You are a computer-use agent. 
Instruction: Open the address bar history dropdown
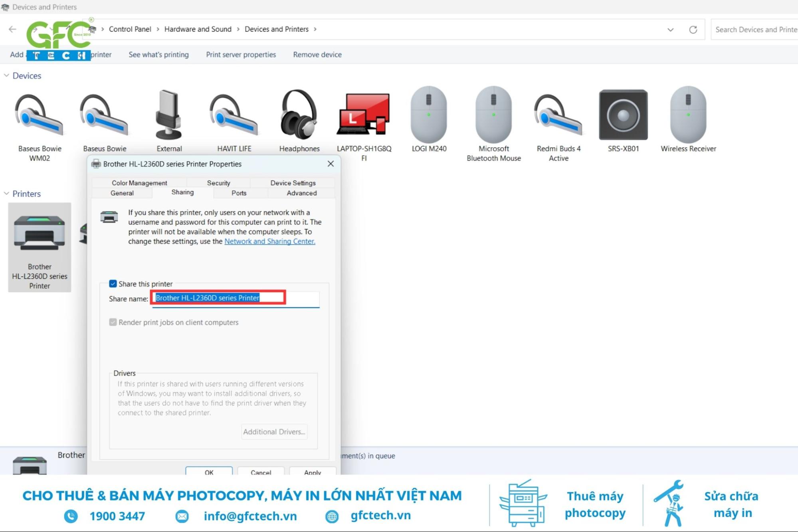coord(670,30)
